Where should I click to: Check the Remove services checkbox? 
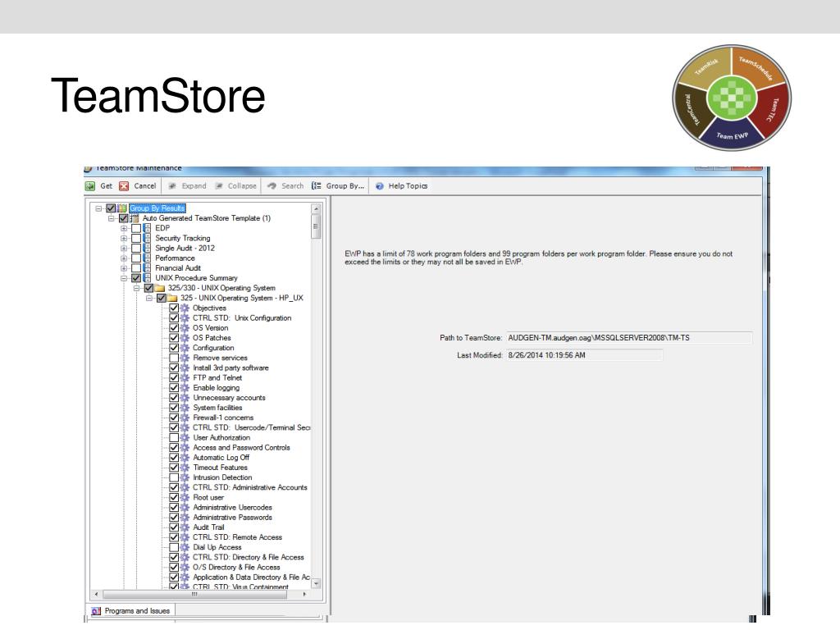[x=174, y=358]
